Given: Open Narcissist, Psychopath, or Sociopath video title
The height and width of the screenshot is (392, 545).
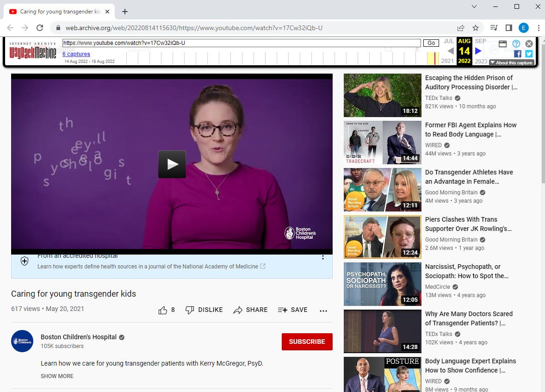Looking at the screenshot, I should pos(467,271).
